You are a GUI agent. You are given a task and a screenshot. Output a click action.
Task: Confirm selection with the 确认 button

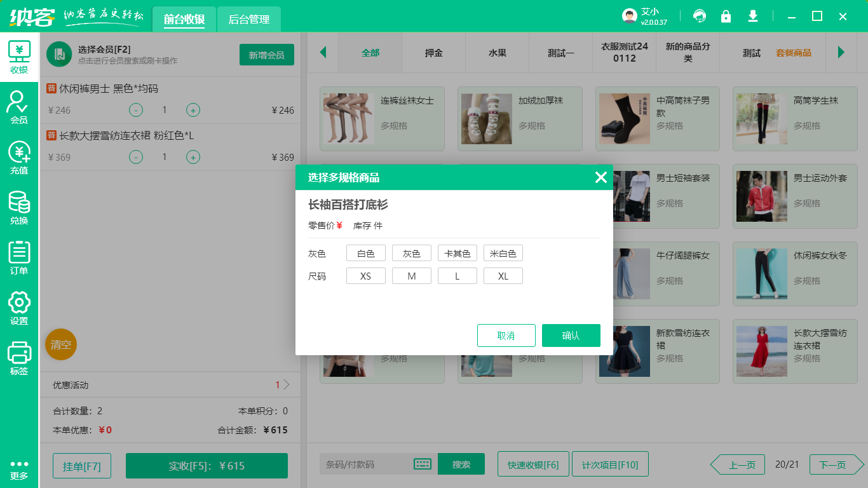(571, 335)
